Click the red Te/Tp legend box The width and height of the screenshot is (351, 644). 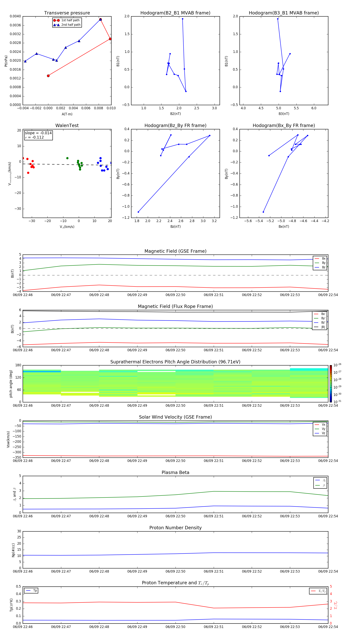(318, 591)
